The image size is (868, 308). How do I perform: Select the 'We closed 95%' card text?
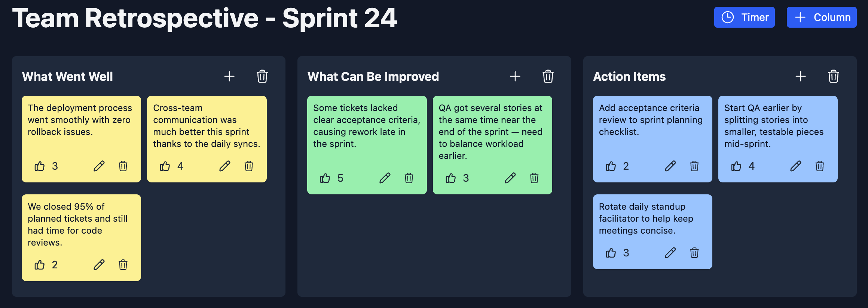click(77, 224)
